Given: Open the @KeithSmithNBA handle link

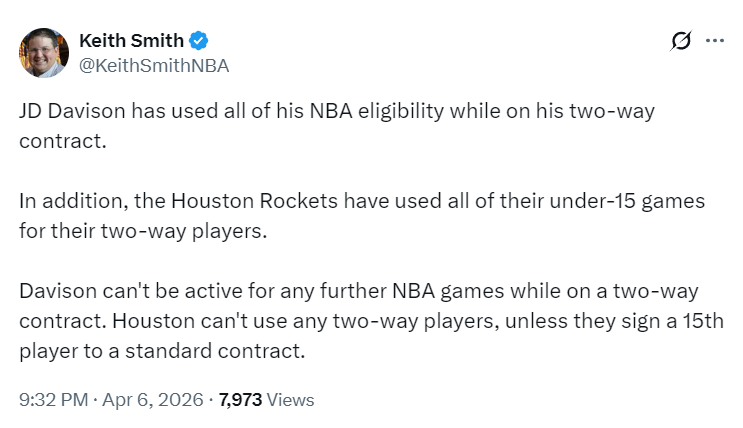Looking at the screenshot, I should (154, 65).
